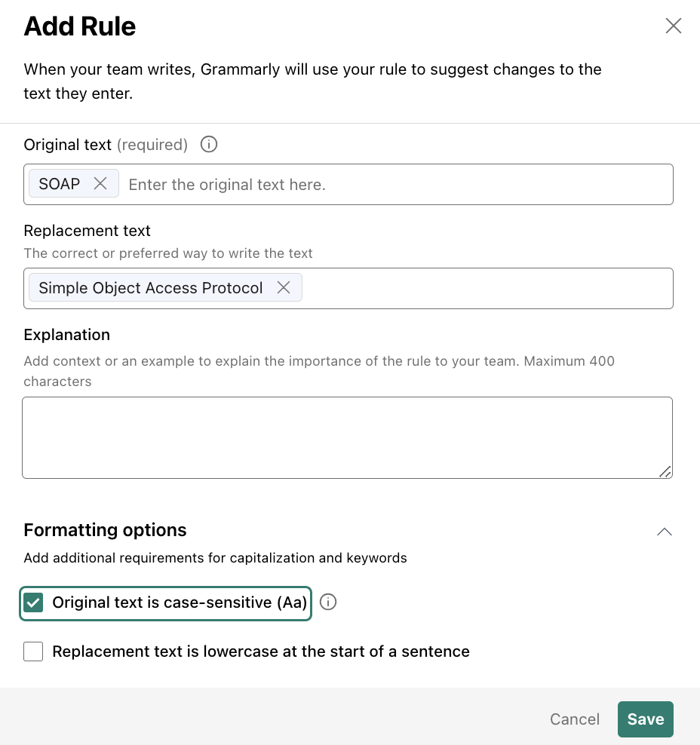The image size is (700, 745).
Task: Show info tooltip next to case-sensitive option
Action: click(x=328, y=602)
